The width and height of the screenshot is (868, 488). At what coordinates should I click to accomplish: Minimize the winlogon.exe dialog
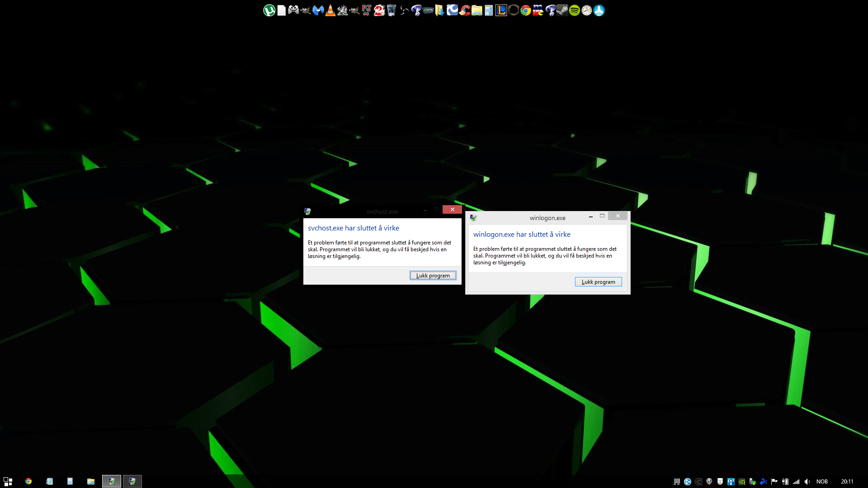(590, 216)
